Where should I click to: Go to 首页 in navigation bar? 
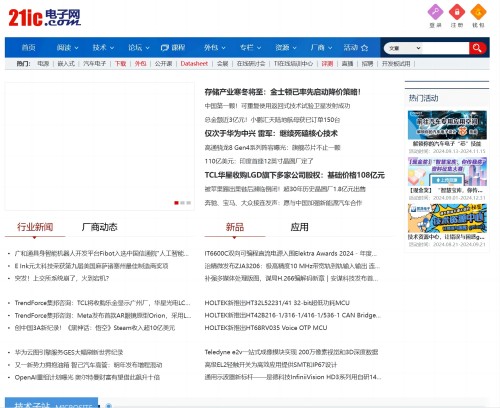[28, 48]
